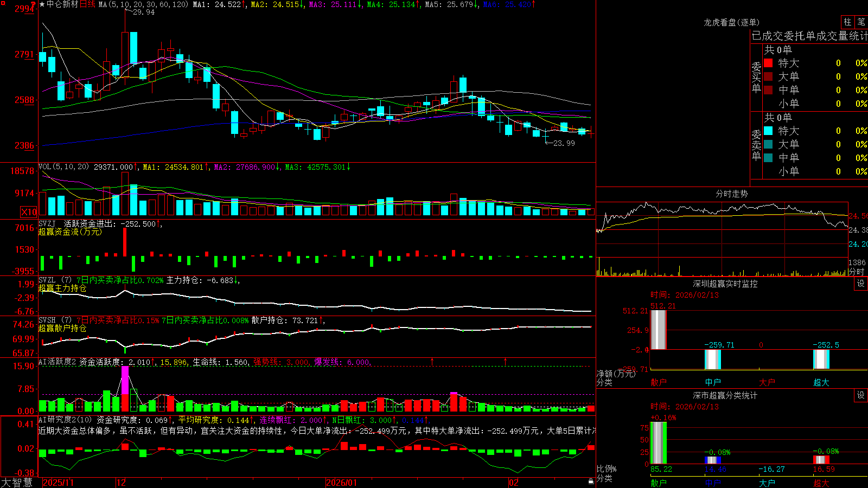Image resolution: width=868 pixels, height=488 pixels.
Task: Click the 23.99 low price annotation
Action: [564, 143]
